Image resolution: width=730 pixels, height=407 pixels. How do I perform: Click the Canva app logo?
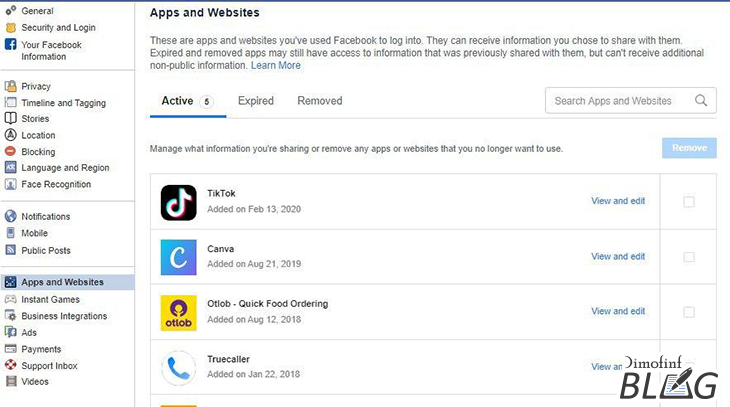click(x=178, y=258)
